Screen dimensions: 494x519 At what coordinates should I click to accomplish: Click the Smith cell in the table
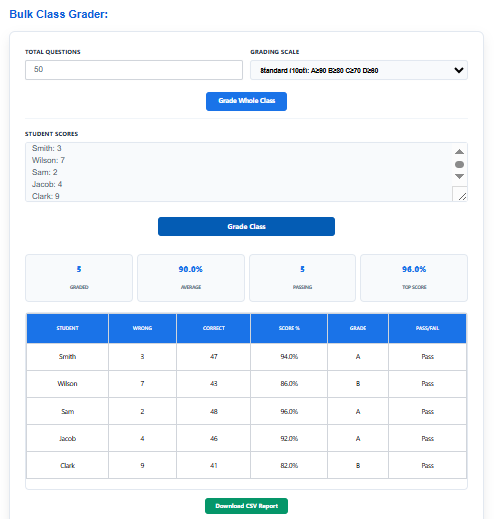67,357
